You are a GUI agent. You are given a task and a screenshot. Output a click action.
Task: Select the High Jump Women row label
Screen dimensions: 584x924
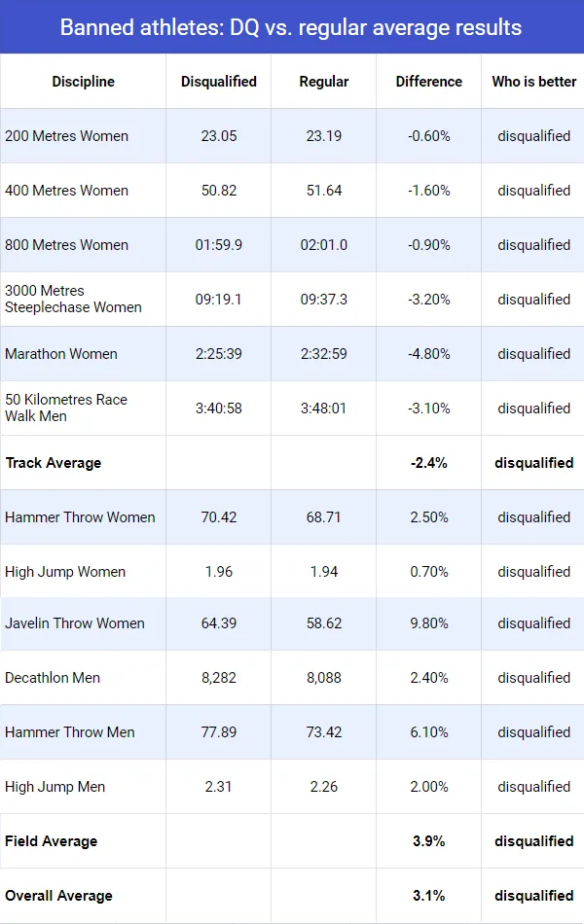click(65, 572)
